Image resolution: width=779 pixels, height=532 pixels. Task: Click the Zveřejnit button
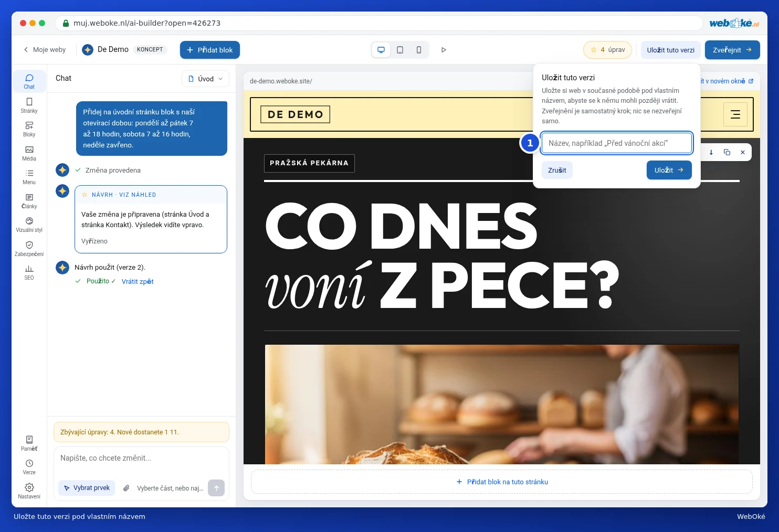tap(732, 50)
